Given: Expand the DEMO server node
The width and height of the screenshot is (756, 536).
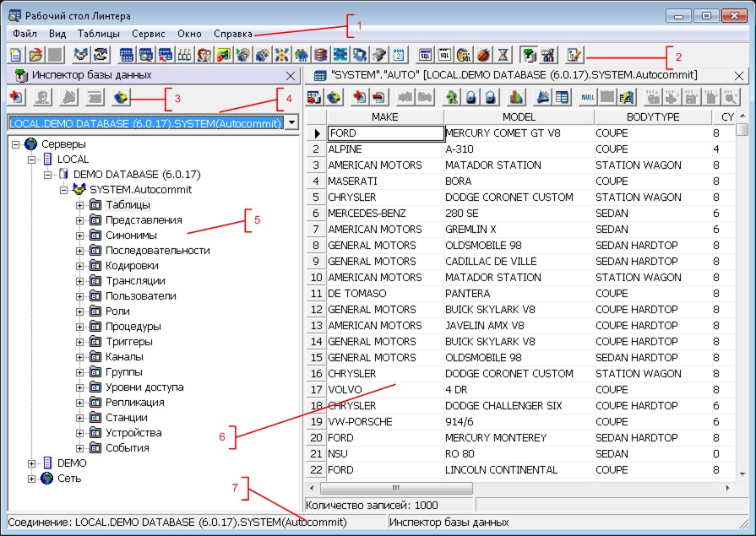Looking at the screenshot, I should point(31,463).
